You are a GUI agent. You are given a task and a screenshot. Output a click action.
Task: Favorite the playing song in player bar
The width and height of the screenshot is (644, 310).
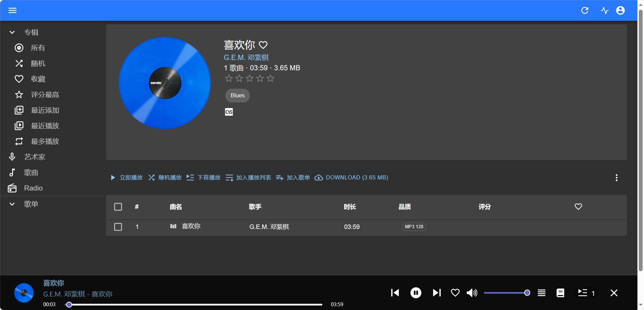(455, 293)
